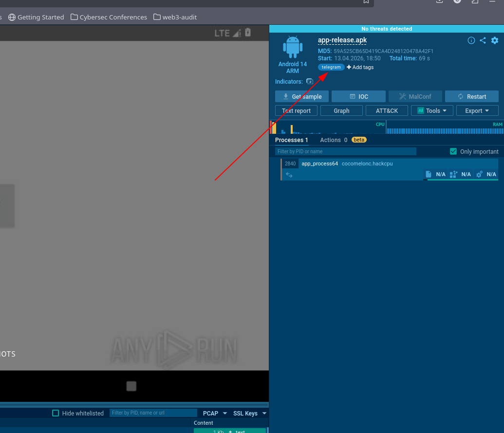Open the task info panel via info icon
The image size is (504, 433).
(471, 40)
